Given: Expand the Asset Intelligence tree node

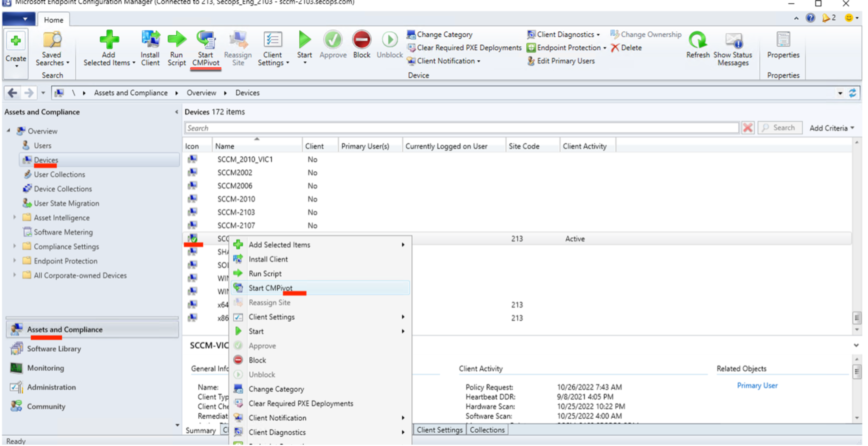Looking at the screenshot, I should tap(14, 217).
